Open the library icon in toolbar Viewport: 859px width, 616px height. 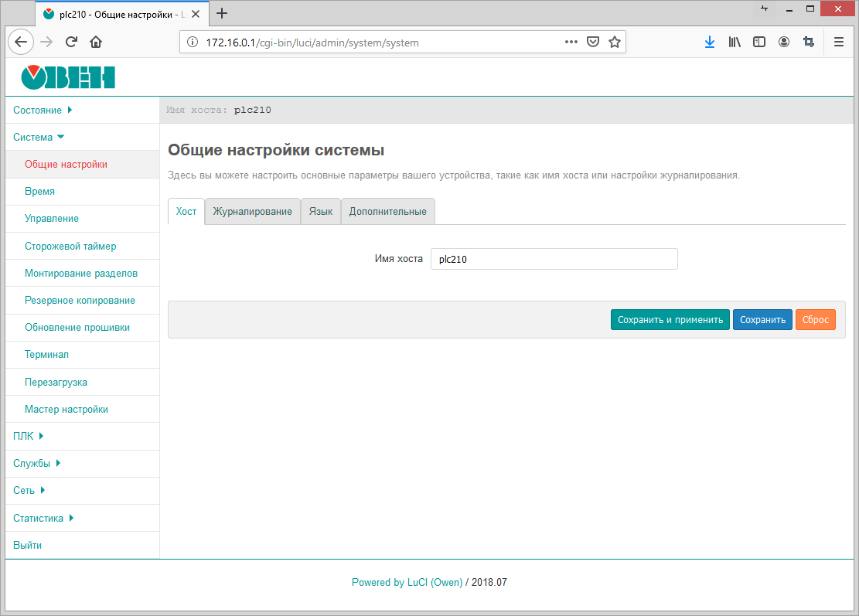735,43
